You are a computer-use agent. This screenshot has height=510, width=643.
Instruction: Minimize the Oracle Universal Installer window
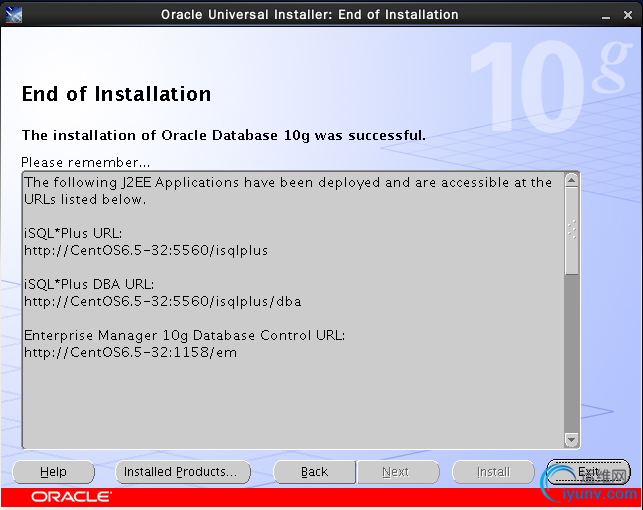tap(606, 16)
